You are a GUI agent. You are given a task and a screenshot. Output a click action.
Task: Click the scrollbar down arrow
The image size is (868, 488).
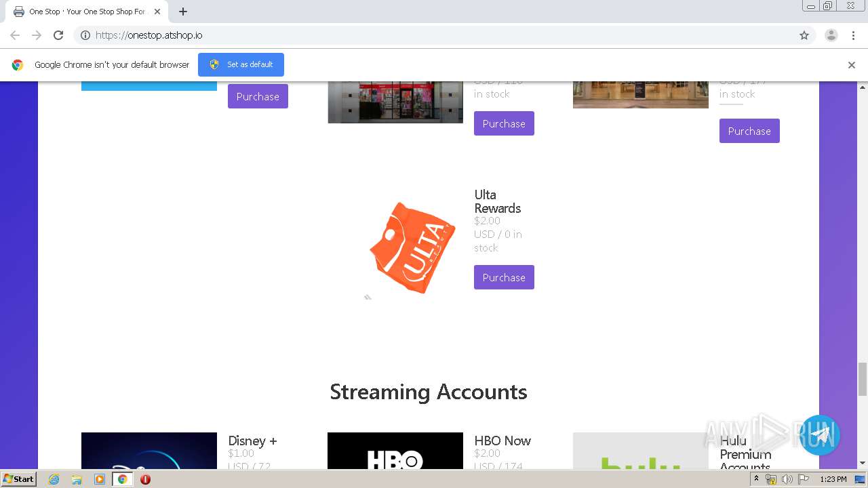pos(863,464)
